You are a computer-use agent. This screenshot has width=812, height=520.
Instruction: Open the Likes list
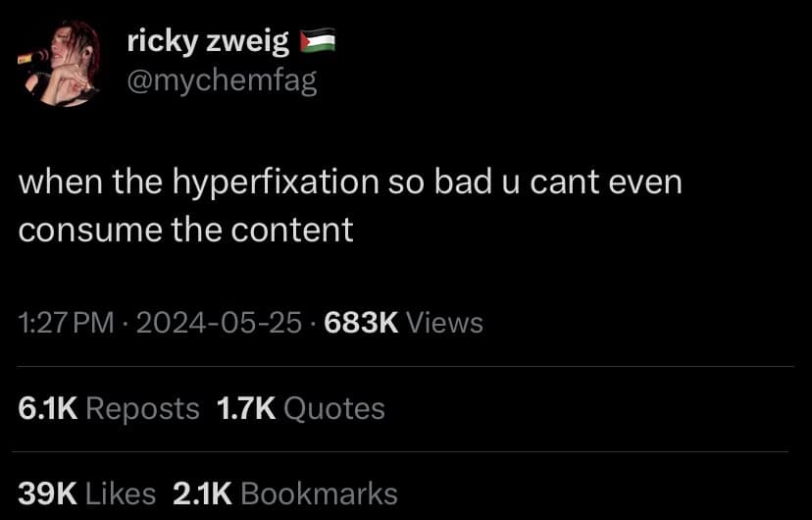point(121,494)
